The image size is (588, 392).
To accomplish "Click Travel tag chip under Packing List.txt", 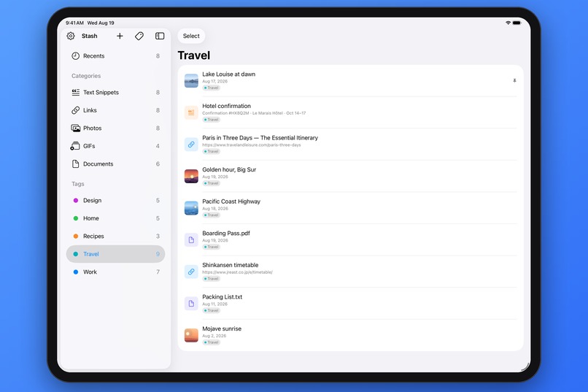I will (212, 310).
